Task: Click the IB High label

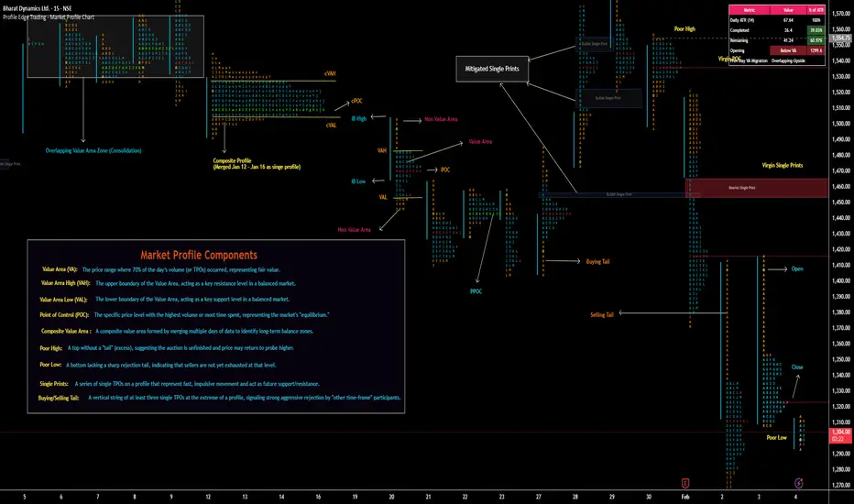Action: click(359, 119)
